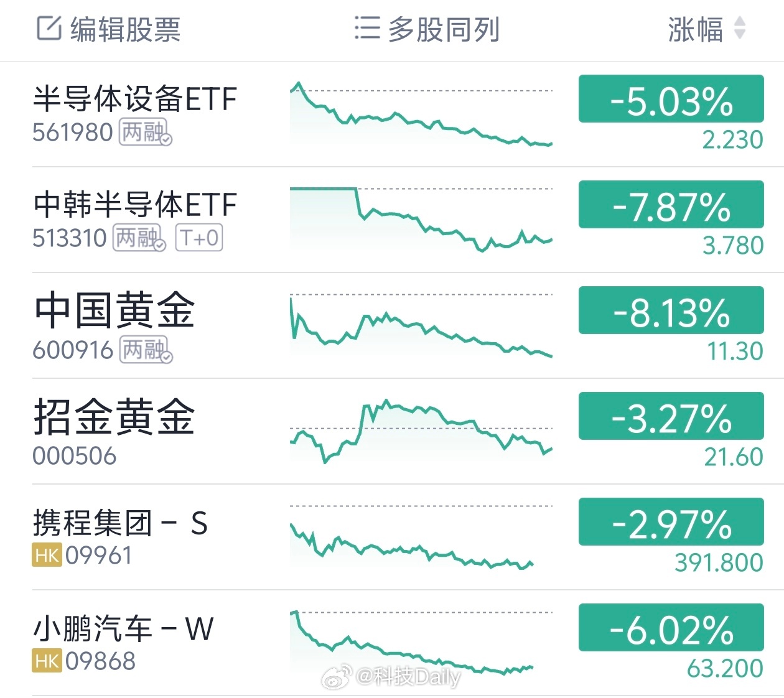Select stock 招金黄金
The width and height of the screenshot is (784, 698).
tap(113, 417)
